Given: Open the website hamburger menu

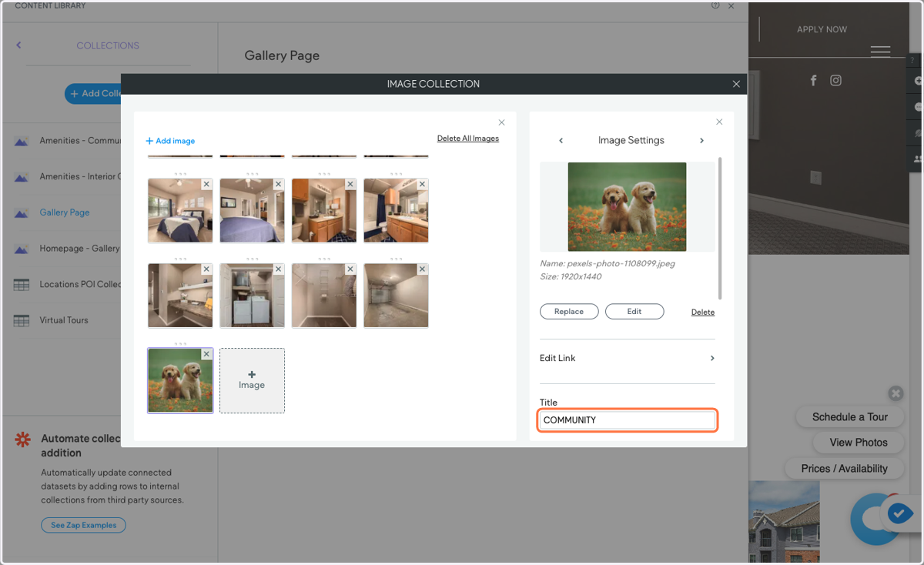Looking at the screenshot, I should pos(880,52).
